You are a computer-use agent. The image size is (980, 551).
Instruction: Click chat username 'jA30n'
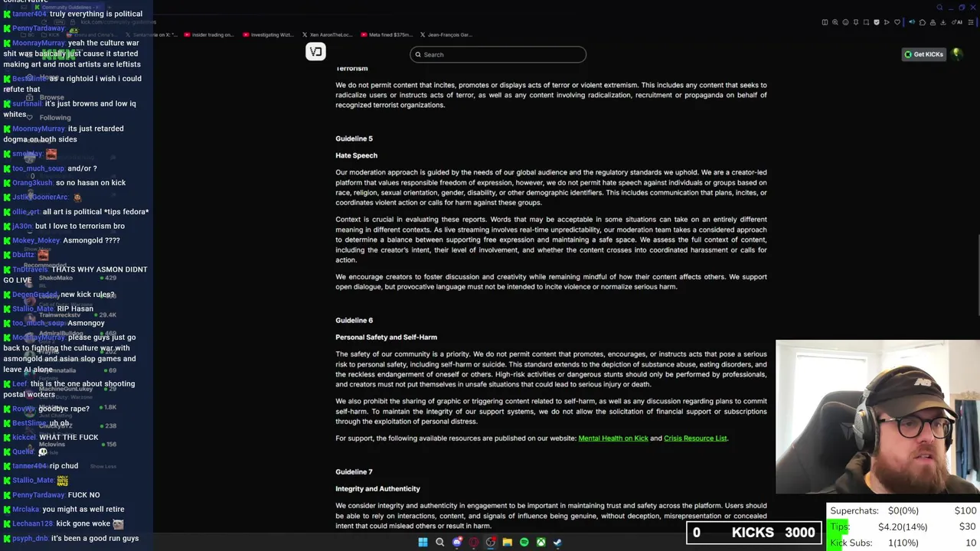[x=22, y=227]
